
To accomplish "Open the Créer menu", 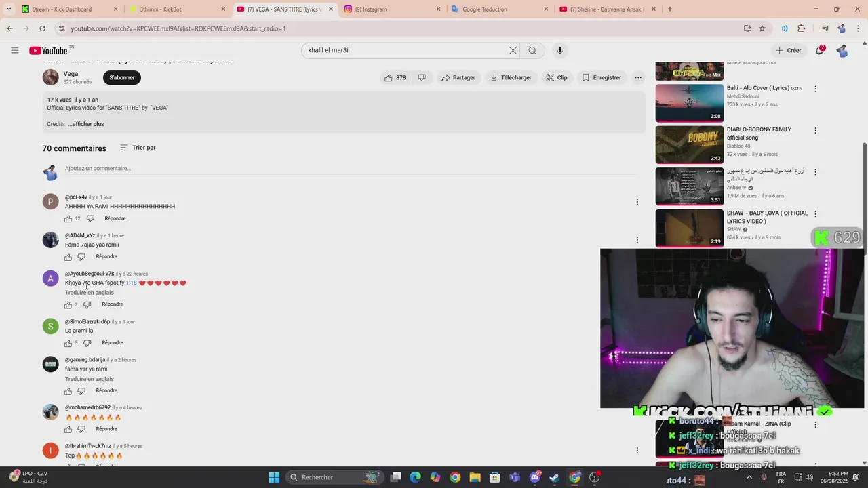I will [x=789, y=50].
